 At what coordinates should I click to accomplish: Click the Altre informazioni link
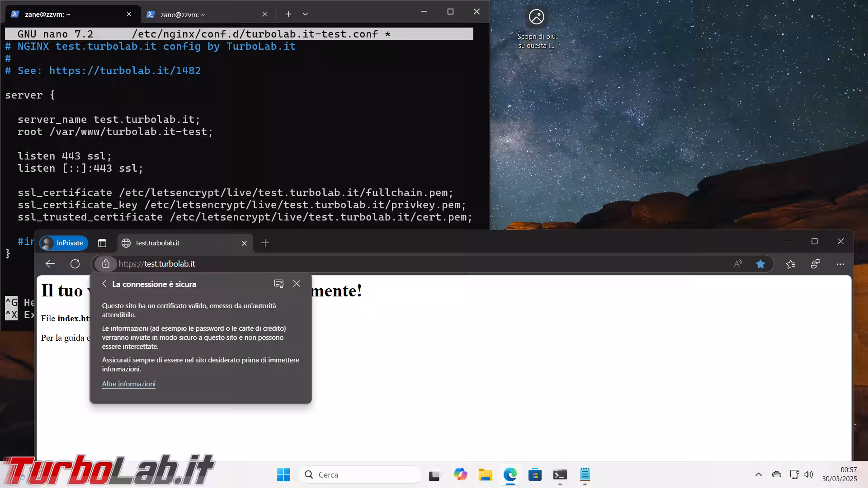128,384
